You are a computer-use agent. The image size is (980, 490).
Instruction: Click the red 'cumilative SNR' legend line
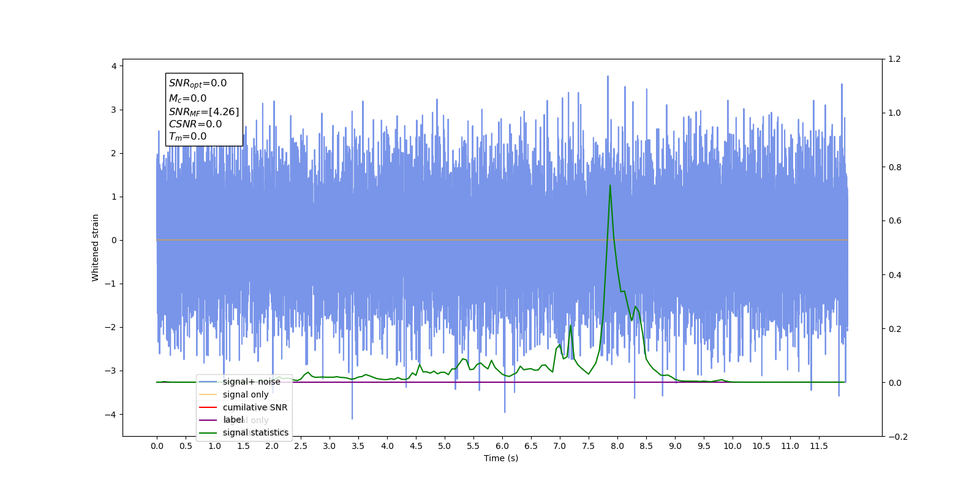(x=208, y=407)
